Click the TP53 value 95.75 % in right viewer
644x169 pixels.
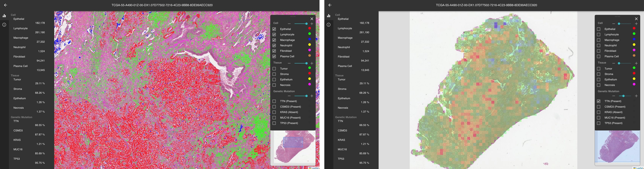tap(364, 163)
